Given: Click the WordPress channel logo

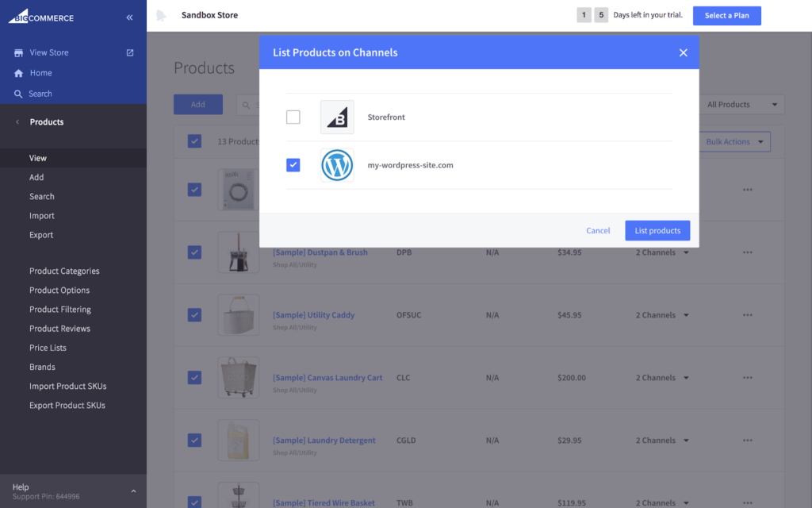Looking at the screenshot, I should pyautogui.click(x=336, y=165).
